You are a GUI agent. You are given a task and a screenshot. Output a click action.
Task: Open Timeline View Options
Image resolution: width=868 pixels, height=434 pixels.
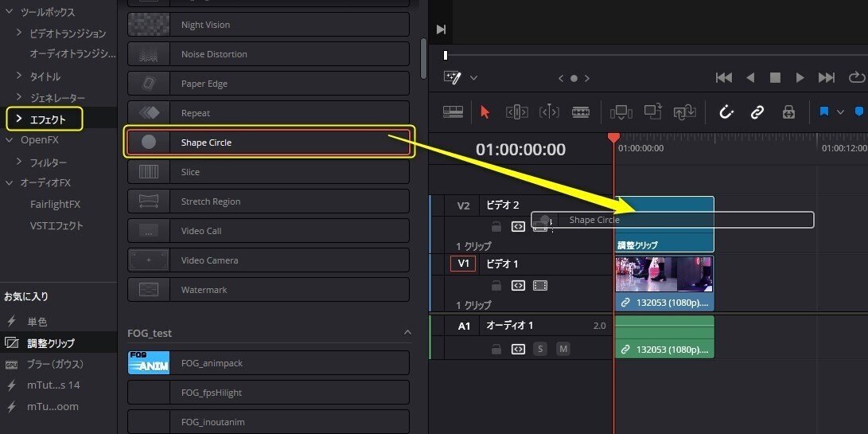(x=453, y=112)
